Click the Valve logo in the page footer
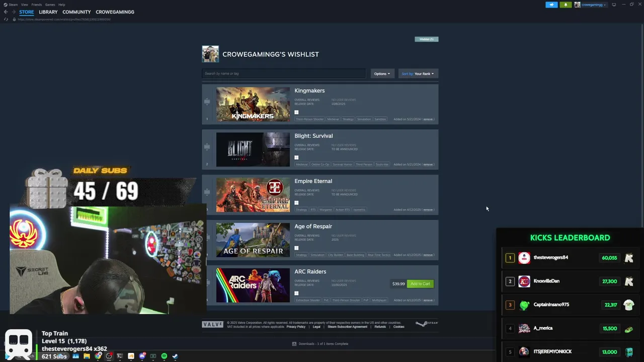Screen dimensions: 644x362 (x=212, y=325)
